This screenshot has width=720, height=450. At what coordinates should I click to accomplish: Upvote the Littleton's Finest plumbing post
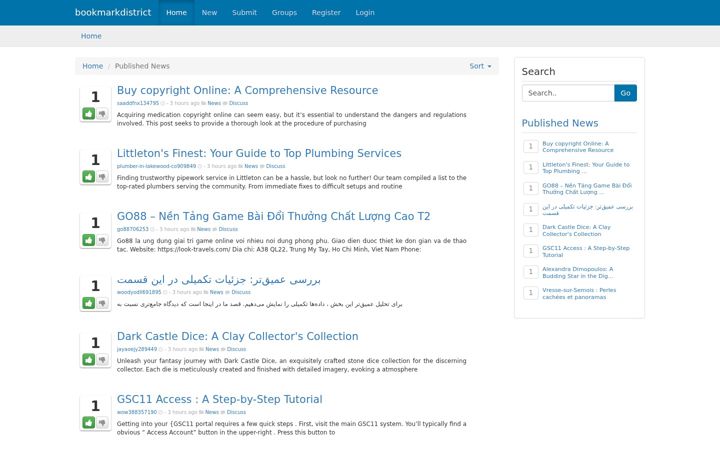click(89, 176)
